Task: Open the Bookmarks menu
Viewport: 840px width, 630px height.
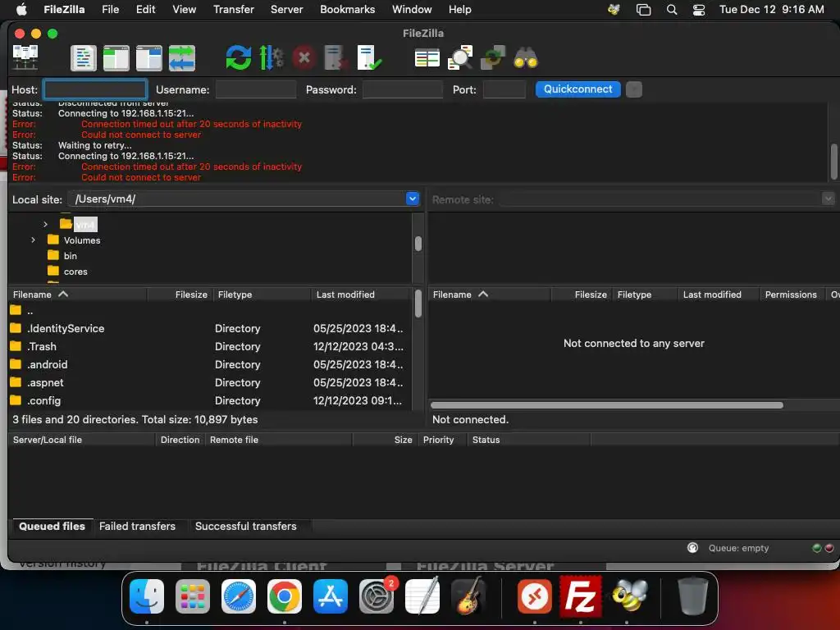Action: [x=347, y=10]
